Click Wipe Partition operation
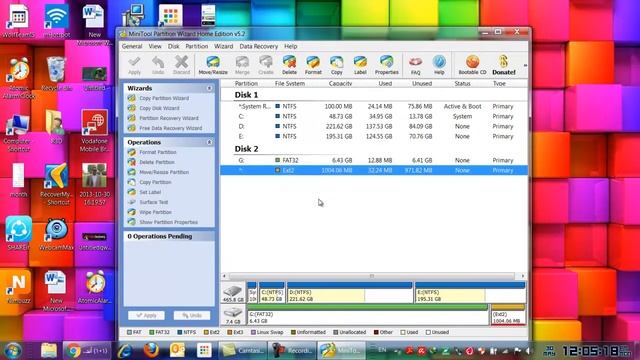The height and width of the screenshot is (360, 640). pyautogui.click(x=155, y=212)
